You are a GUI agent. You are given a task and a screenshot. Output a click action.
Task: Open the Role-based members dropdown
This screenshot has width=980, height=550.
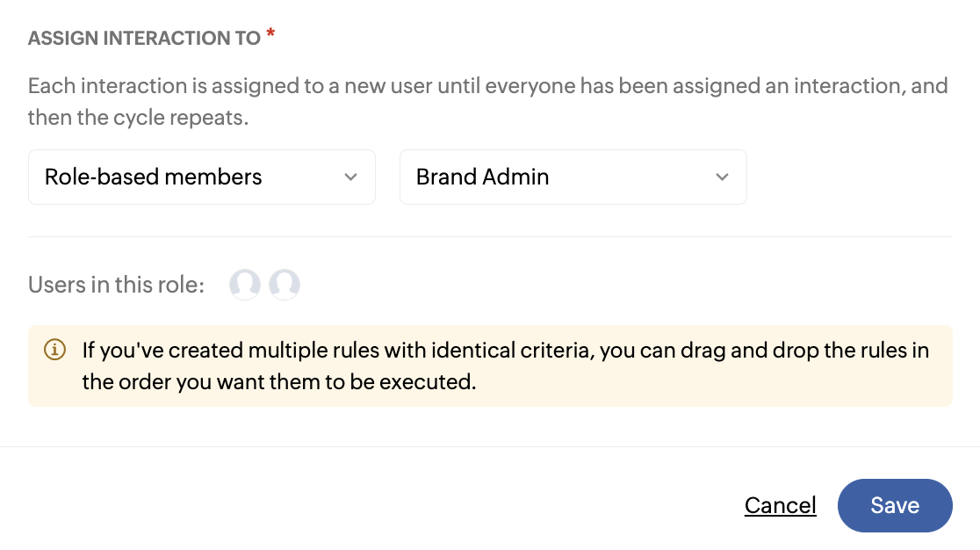(201, 177)
